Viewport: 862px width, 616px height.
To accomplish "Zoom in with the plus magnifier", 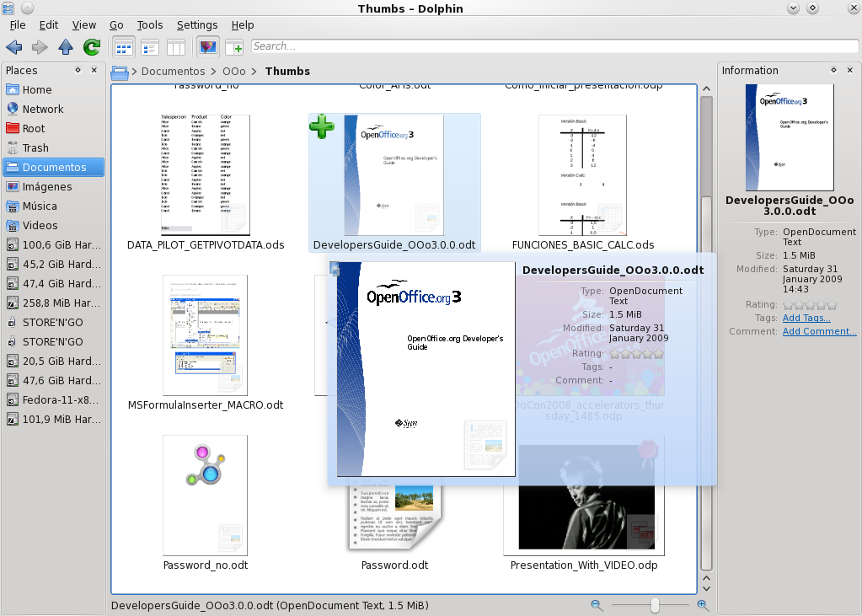I will (703, 606).
